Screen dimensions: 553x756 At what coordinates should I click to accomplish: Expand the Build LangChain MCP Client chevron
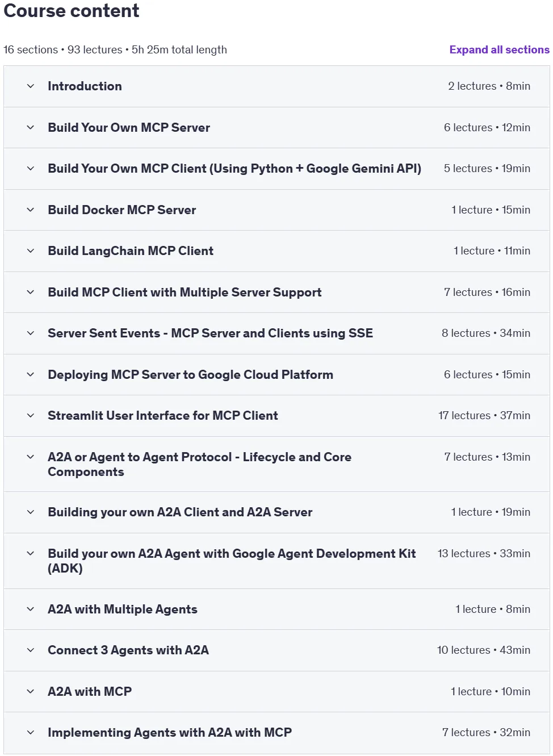pos(31,251)
